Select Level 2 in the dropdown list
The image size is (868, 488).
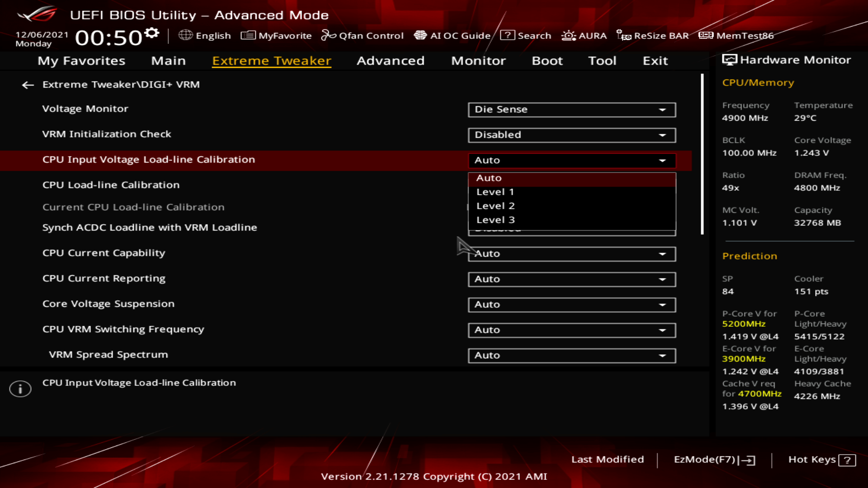495,206
